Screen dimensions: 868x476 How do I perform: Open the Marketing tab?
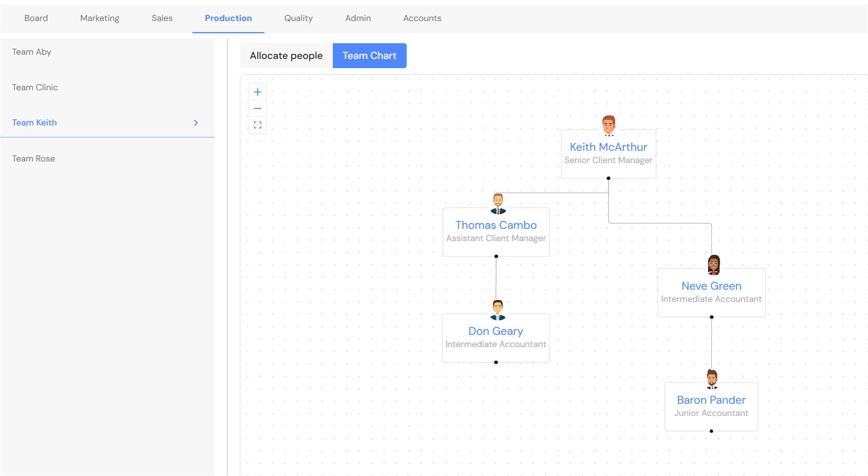point(99,18)
